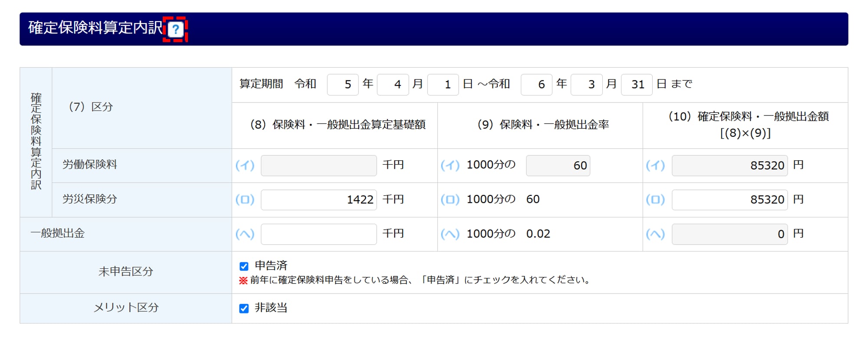
Task: Click the 労働保険料 base amount field
Action: tap(319, 165)
